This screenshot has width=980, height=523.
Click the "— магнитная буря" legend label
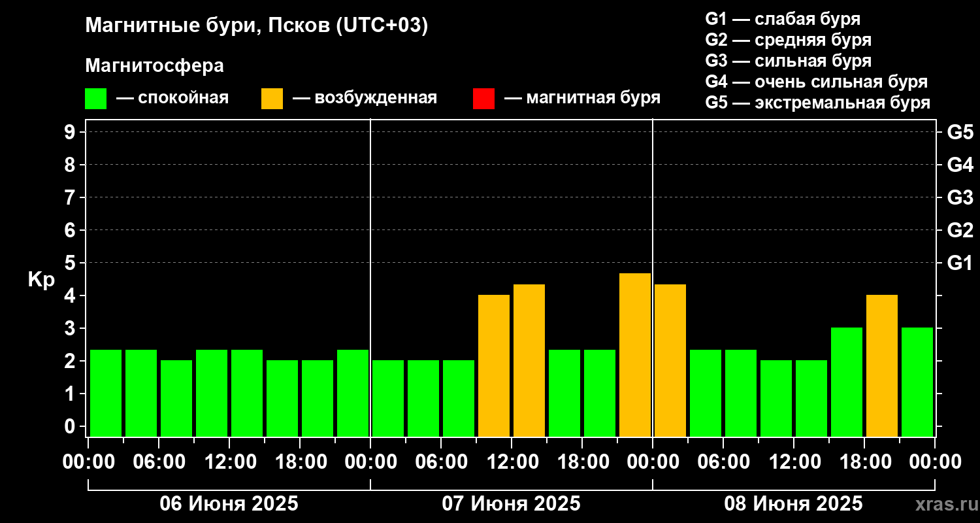(582, 98)
